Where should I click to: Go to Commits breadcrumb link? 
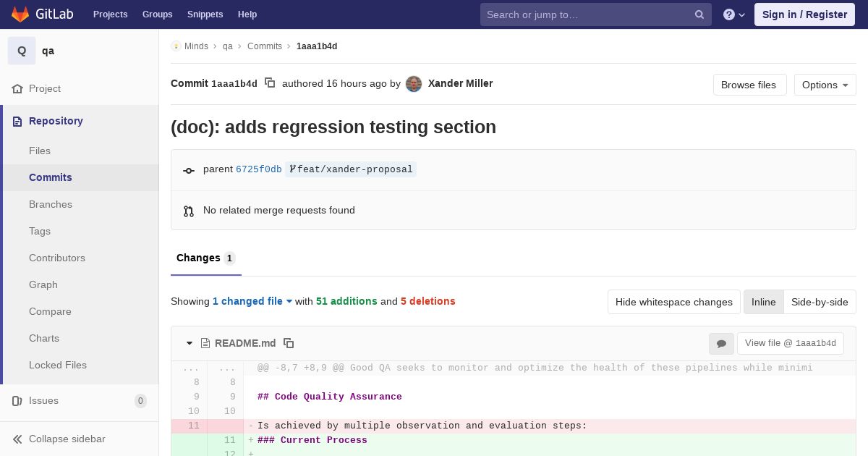[265, 46]
